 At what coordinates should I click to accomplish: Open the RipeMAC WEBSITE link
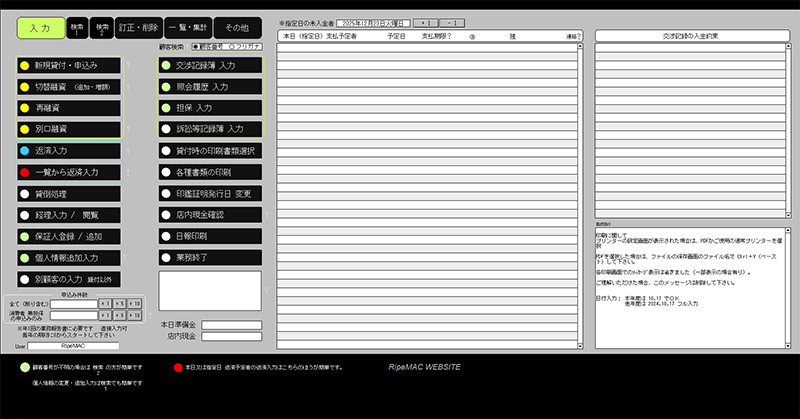tap(425, 367)
